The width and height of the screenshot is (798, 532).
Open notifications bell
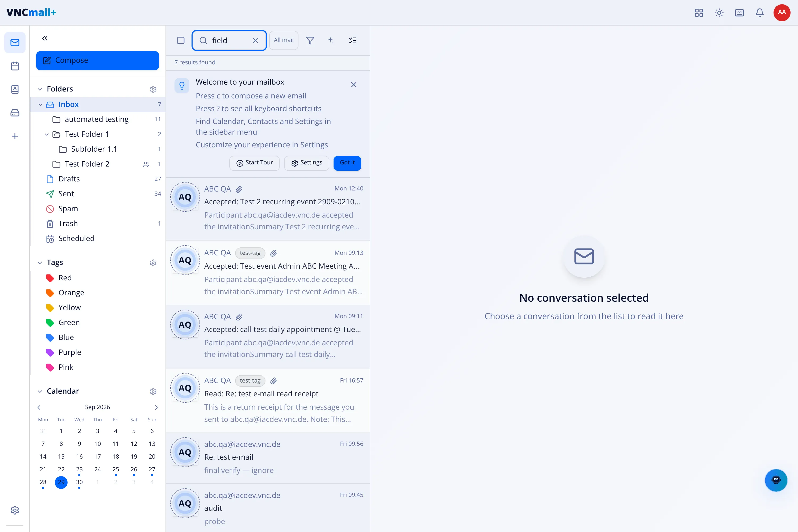(x=760, y=13)
